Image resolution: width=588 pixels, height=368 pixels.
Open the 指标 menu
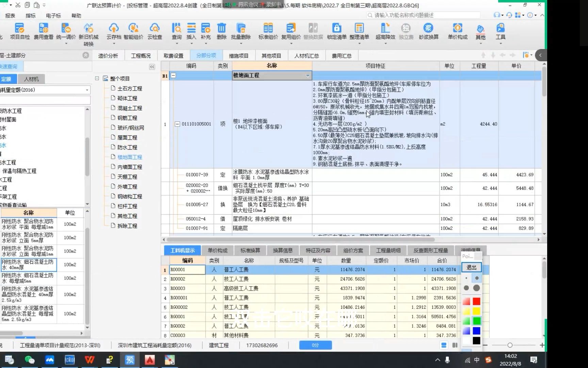point(31,16)
